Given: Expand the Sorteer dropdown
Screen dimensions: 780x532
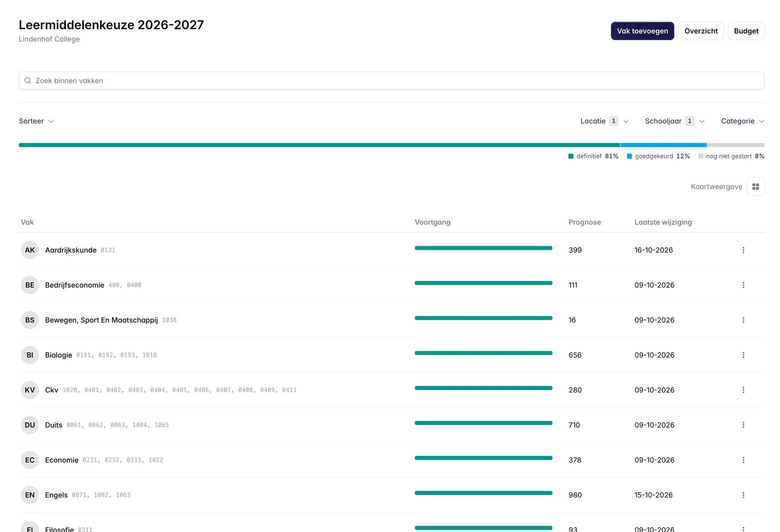Looking at the screenshot, I should point(36,121).
